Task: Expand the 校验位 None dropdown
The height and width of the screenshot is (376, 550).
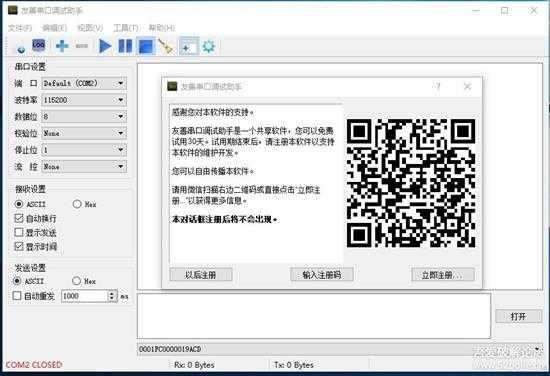Action: 84,133
